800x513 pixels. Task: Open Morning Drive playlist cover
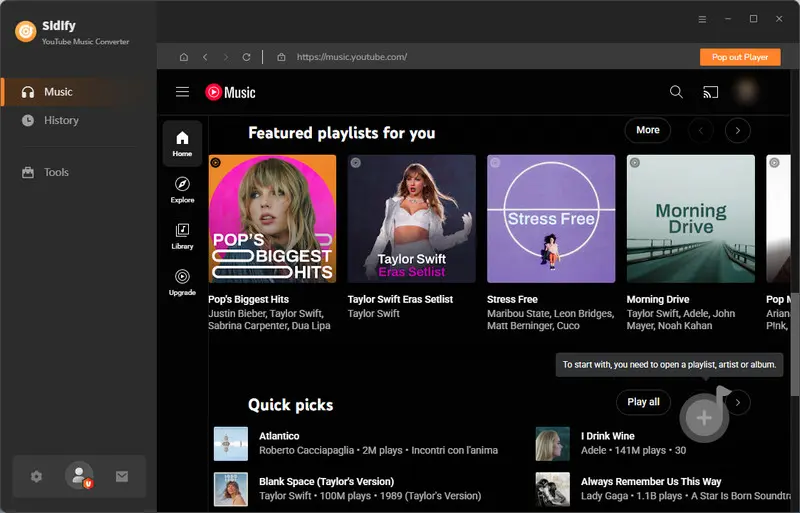pyautogui.click(x=691, y=219)
